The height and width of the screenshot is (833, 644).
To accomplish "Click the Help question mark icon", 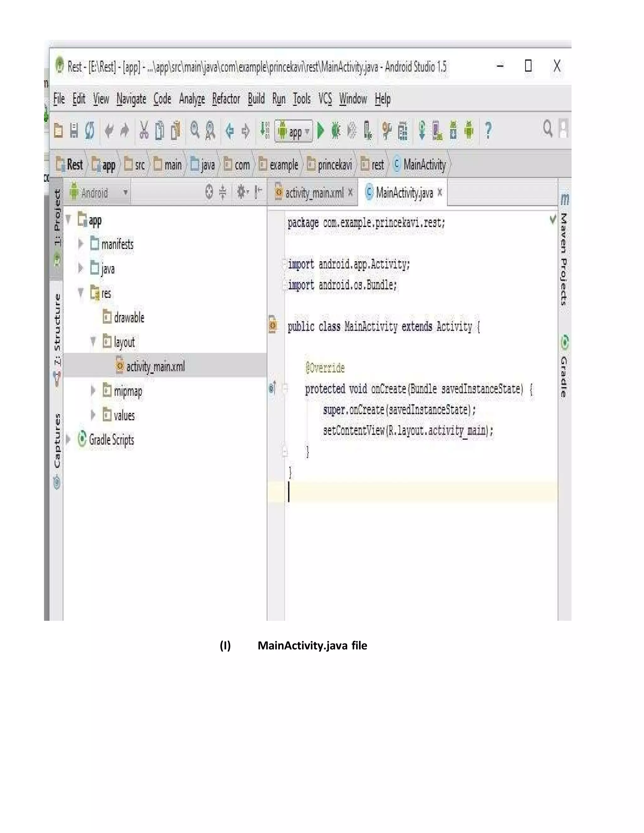I will click(x=488, y=130).
